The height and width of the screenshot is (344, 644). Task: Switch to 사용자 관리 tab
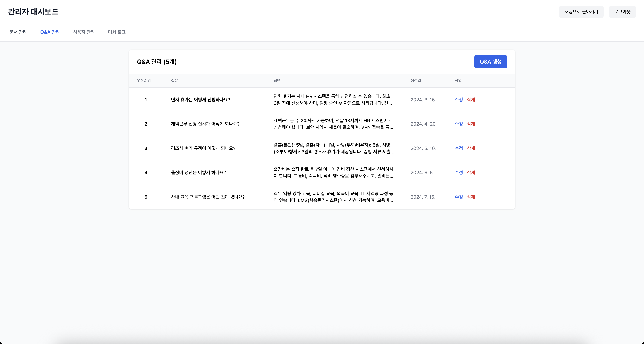[84, 32]
